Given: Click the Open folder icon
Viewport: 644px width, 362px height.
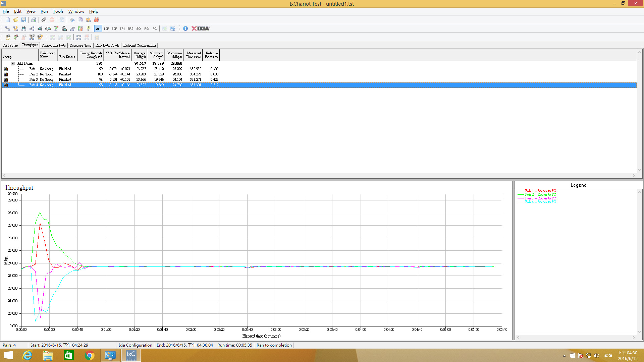Looking at the screenshot, I should [x=16, y=20].
